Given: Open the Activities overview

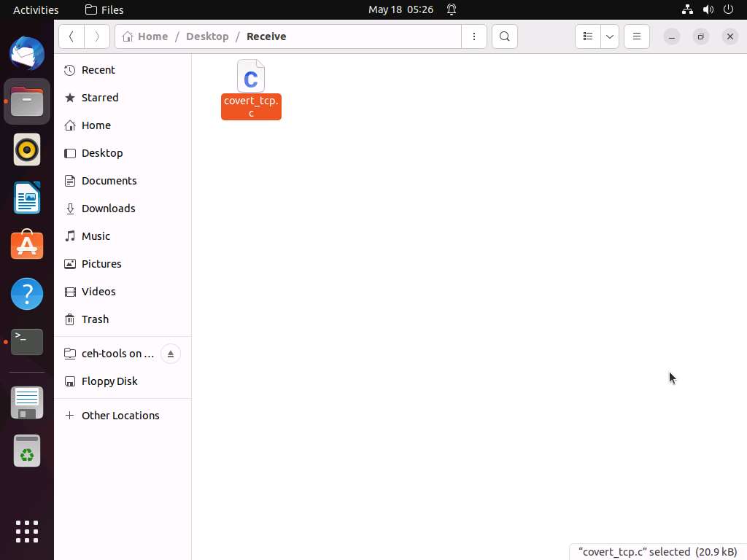Looking at the screenshot, I should click(x=36, y=9).
